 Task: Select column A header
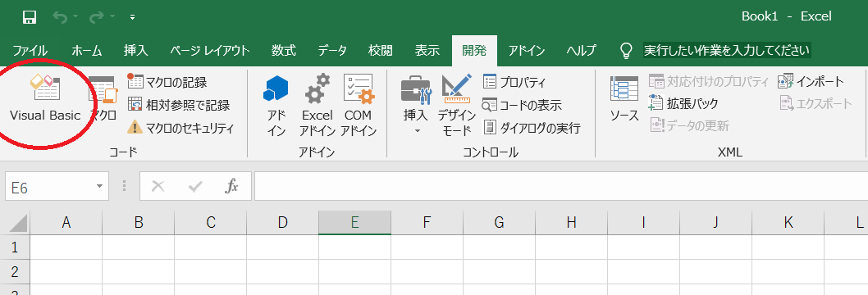tap(66, 223)
